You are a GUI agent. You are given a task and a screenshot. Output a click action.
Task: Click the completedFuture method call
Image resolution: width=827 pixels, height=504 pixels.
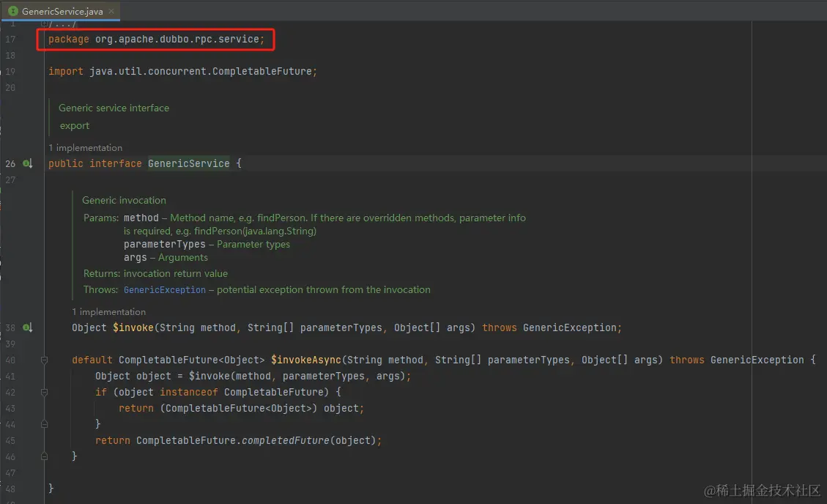[286, 440]
